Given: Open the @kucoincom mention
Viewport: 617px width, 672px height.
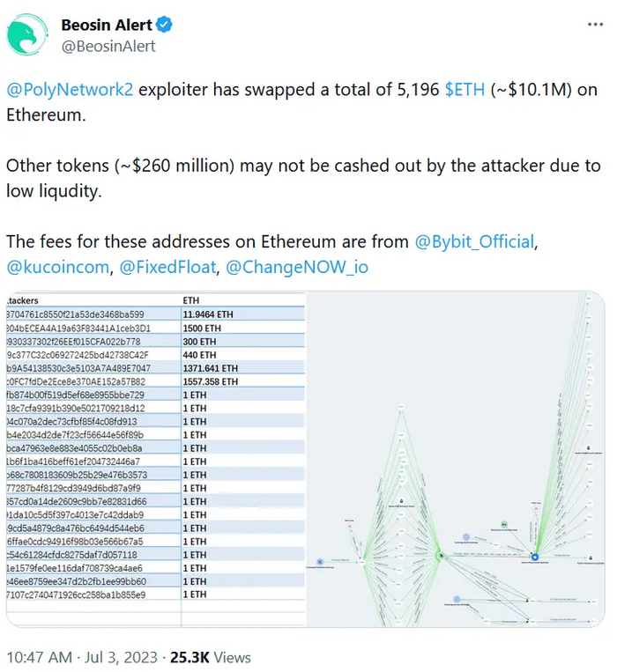Looking at the screenshot, I should point(55,267).
